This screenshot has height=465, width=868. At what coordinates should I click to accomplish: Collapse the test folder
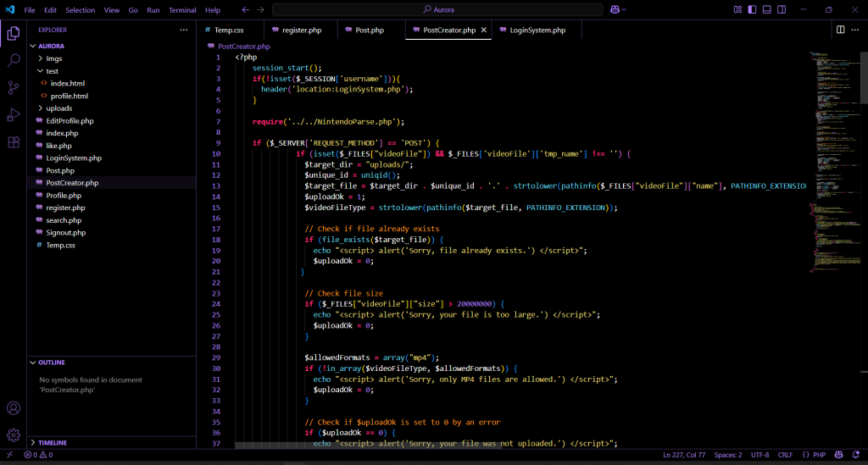click(x=41, y=71)
